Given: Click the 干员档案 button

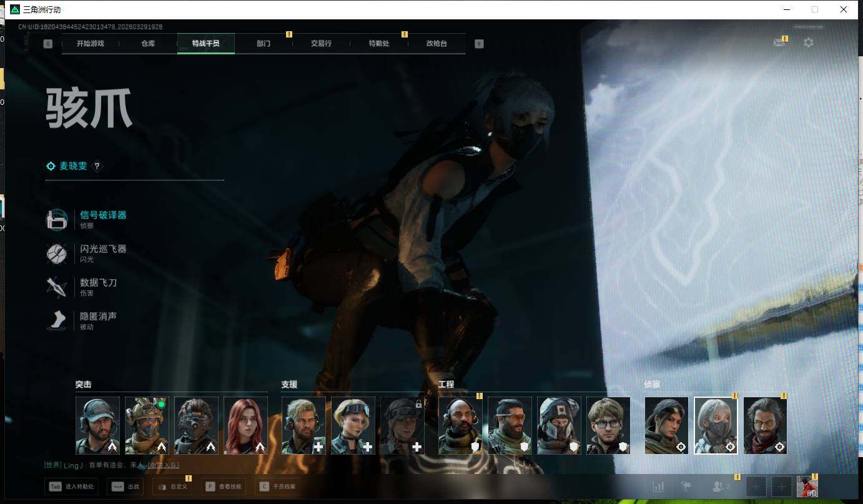Looking at the screenshot, I should pos(278,487).
